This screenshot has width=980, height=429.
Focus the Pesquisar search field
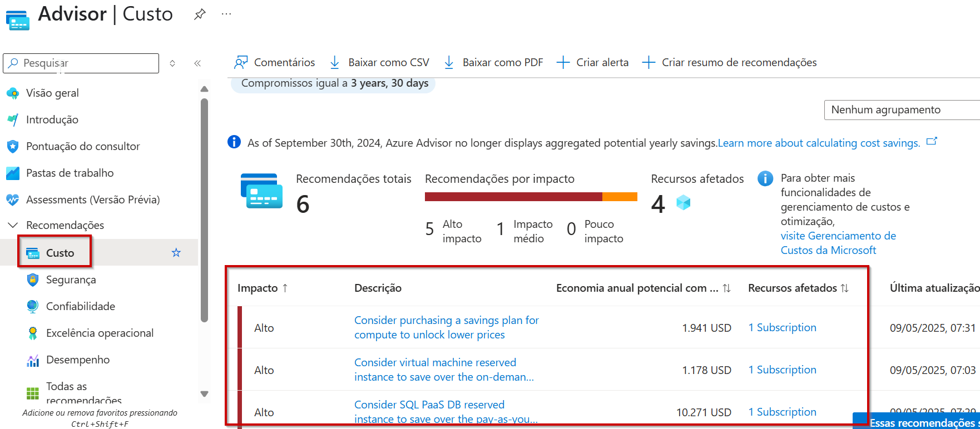click(x=81, y=63)
